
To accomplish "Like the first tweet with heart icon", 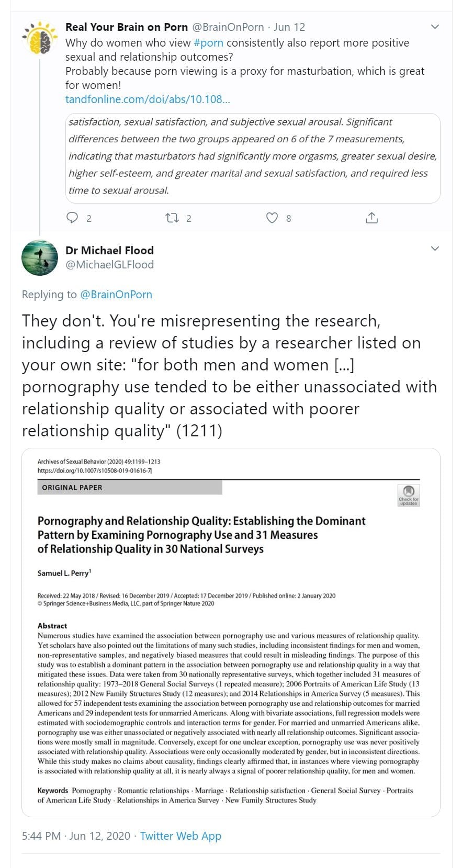I will tap(272, 218).
